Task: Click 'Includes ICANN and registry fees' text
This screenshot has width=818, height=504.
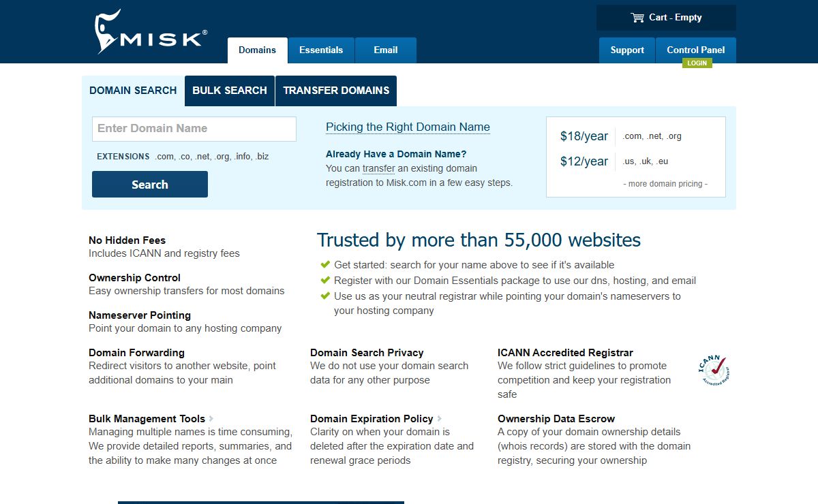Action: coord(164,253)
